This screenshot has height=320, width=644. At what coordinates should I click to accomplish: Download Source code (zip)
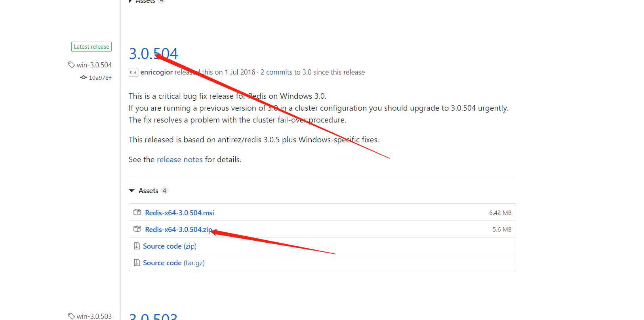[x=170, y=246]
